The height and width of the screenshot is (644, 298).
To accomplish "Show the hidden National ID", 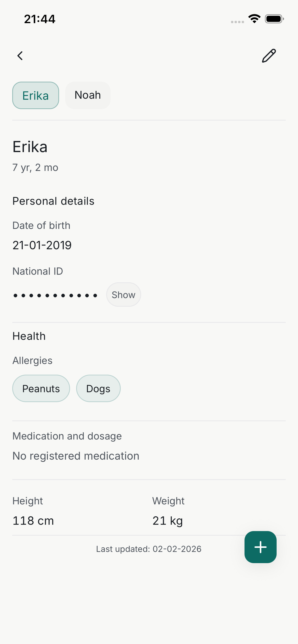I will tap(124, 295).
